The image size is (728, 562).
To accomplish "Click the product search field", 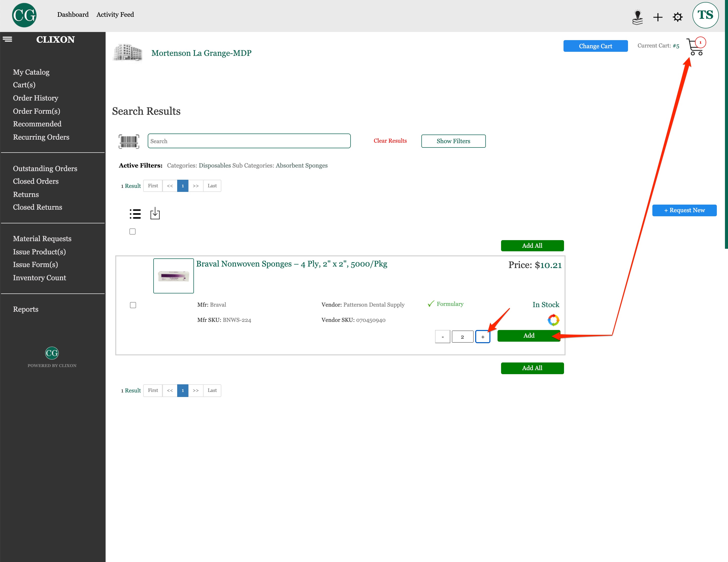I will (249, 141).
